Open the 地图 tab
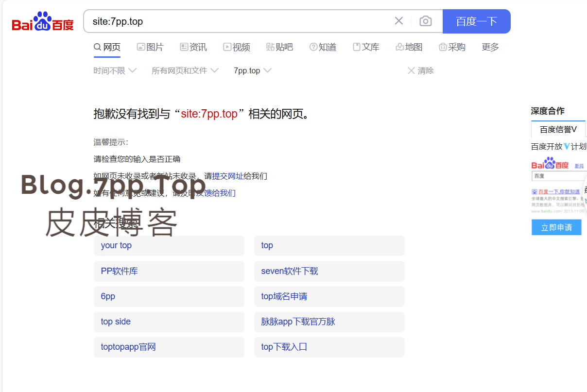The image size is (587, 392). pos(409,47)
